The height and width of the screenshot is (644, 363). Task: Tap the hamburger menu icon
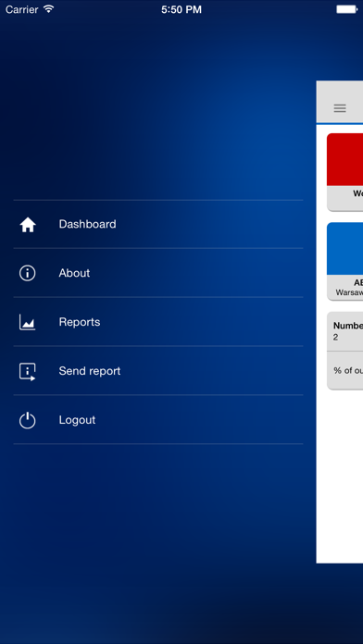coord(340,108)
